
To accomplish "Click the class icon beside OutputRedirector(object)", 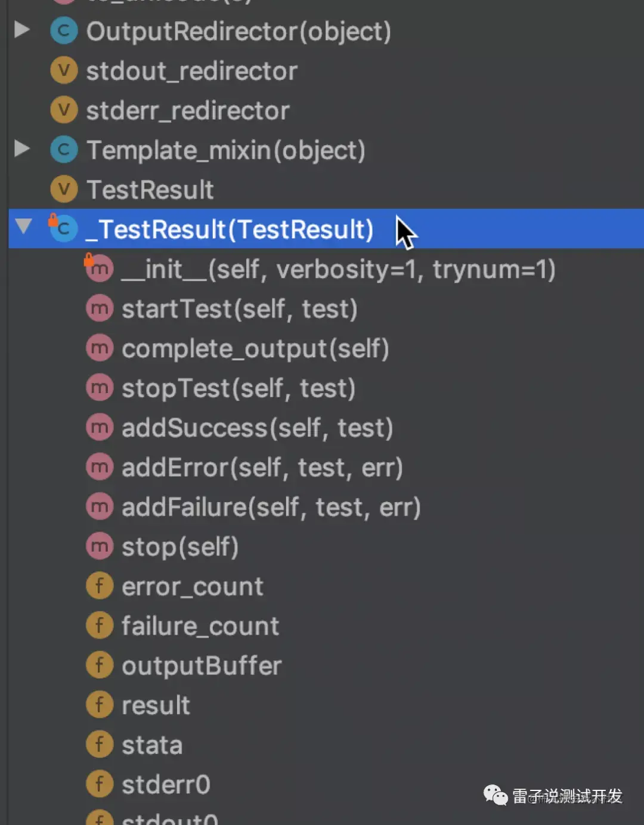I will (64, 32).
